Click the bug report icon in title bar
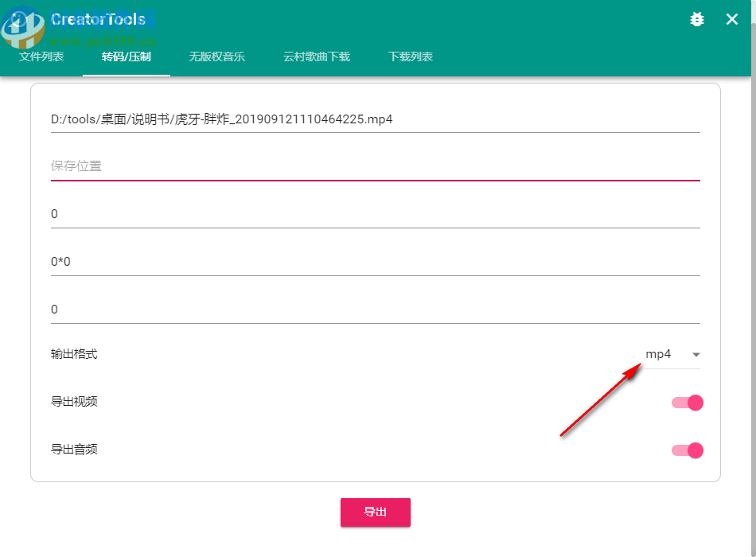 (696, 19)
